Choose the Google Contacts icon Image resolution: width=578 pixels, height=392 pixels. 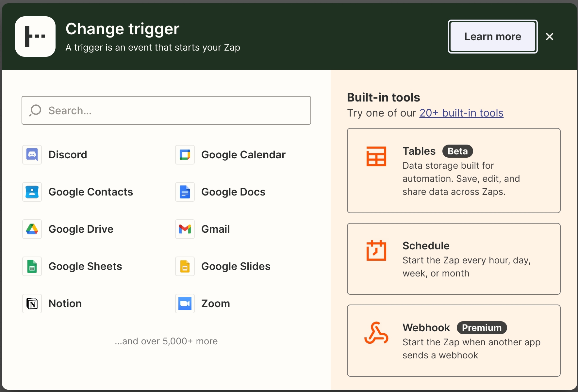[32, 192]
